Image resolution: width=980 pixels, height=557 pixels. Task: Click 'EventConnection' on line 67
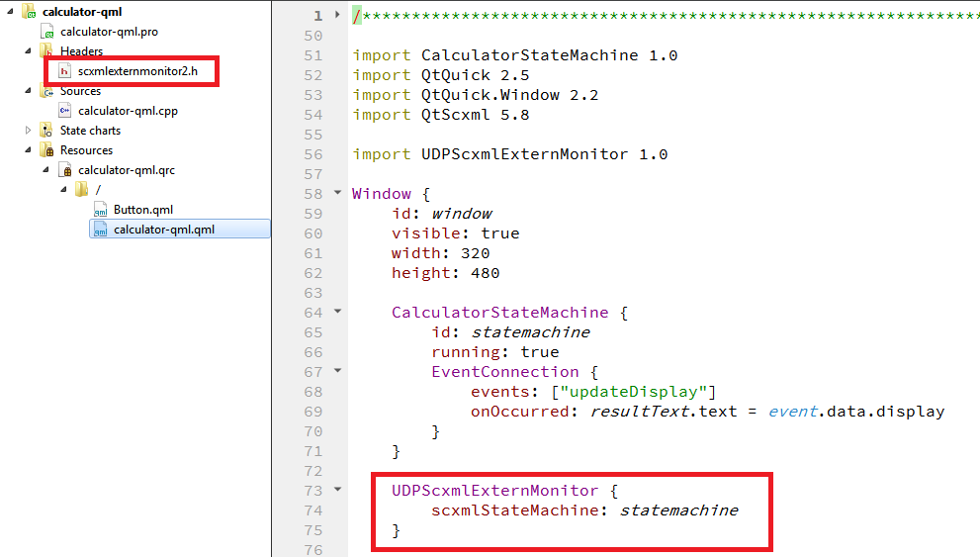tap(505, 372)
